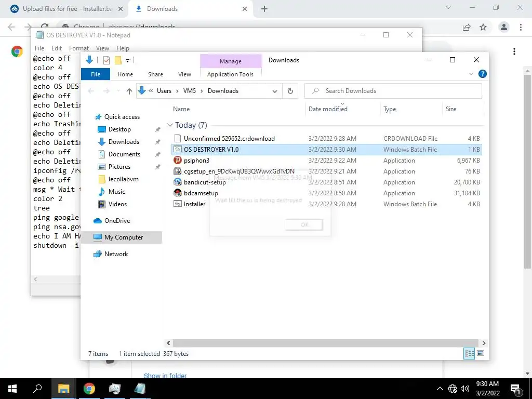The width and height of the screenshot is (532, 399).
Task: Sort files by Name column
Action: coord(181,109)
